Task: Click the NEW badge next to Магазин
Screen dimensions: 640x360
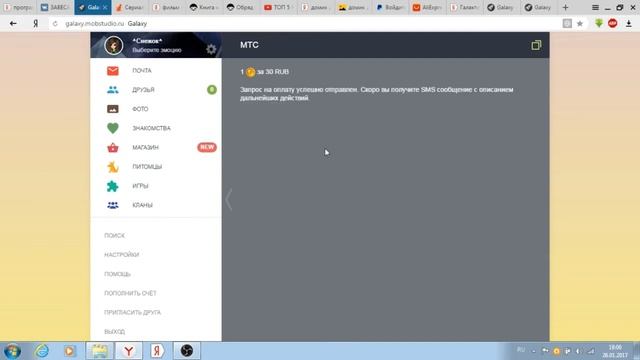Action: pyautogui.click(x=207, y=147)
